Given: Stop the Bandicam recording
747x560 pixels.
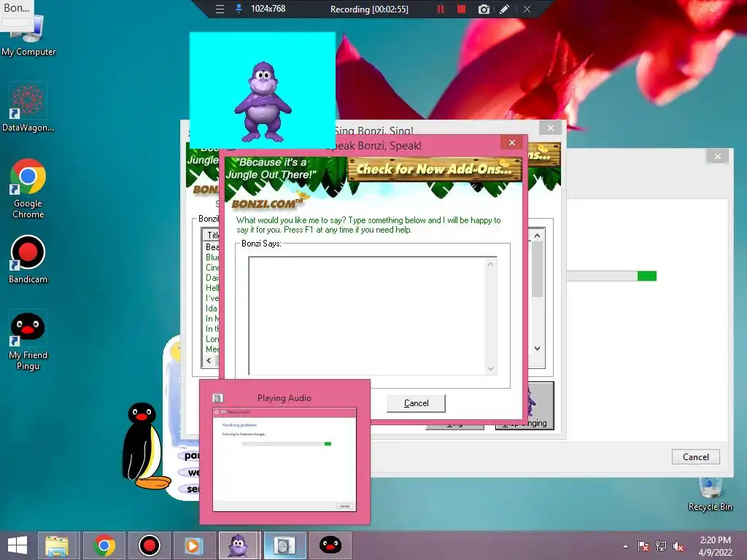Looking at the screenshot, I should coord(461,9).
